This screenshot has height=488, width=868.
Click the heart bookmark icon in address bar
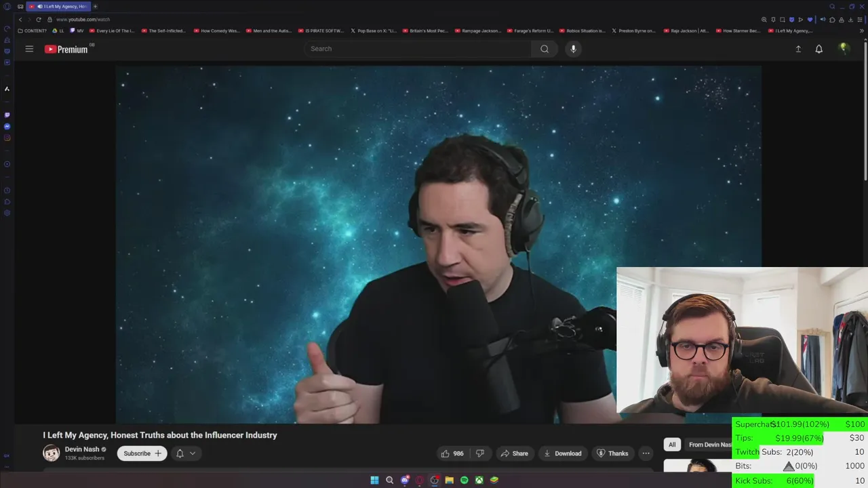coord(810,20)
